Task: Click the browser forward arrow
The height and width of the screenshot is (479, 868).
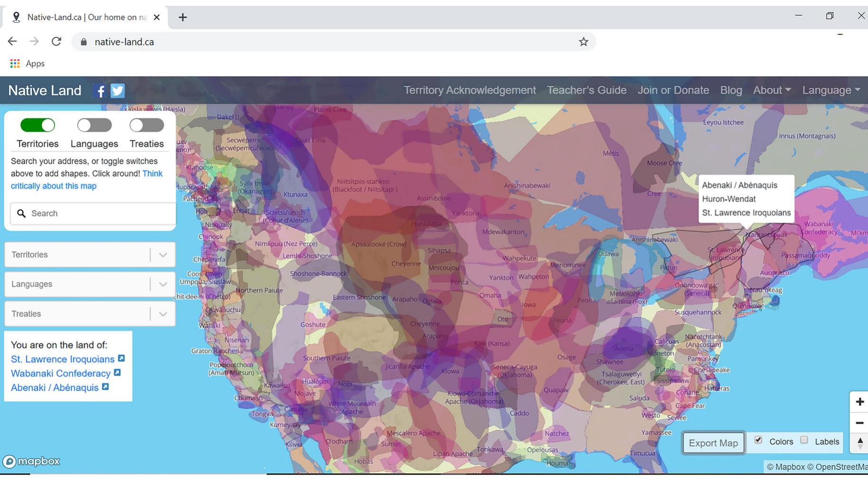Action: coord(34,41)
